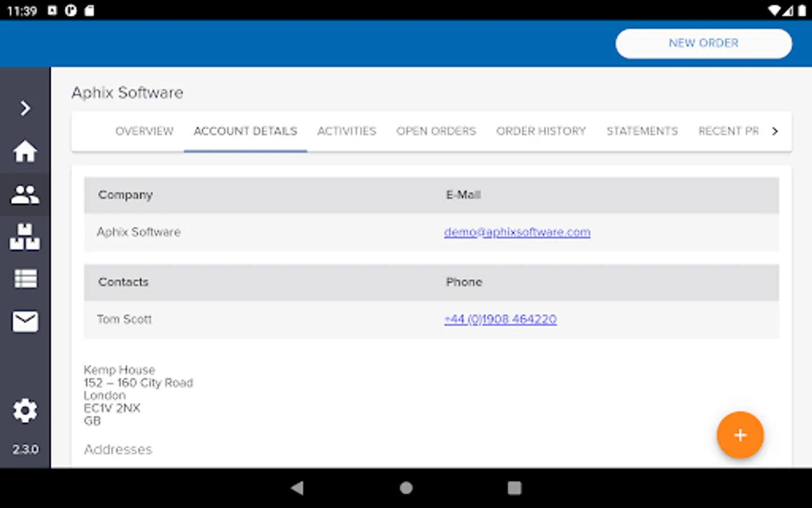The width and height of the screenshot is (812, 508).
Task: Open the Statements tab
Action: pos(642,131)
